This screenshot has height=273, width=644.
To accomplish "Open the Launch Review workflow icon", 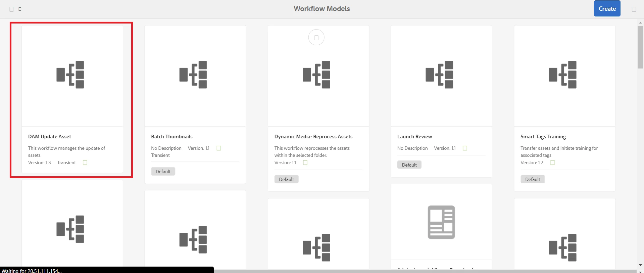I will pyautogui.click(x=440, y=75).
